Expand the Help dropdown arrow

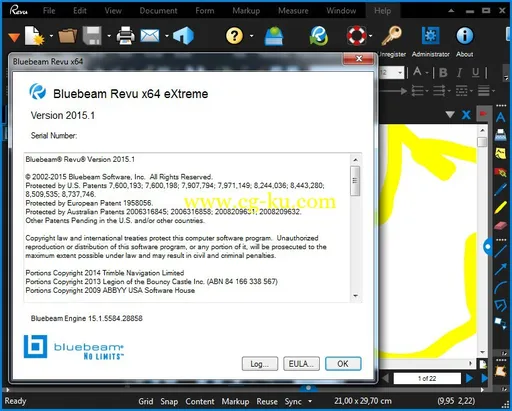coord(251,36)
